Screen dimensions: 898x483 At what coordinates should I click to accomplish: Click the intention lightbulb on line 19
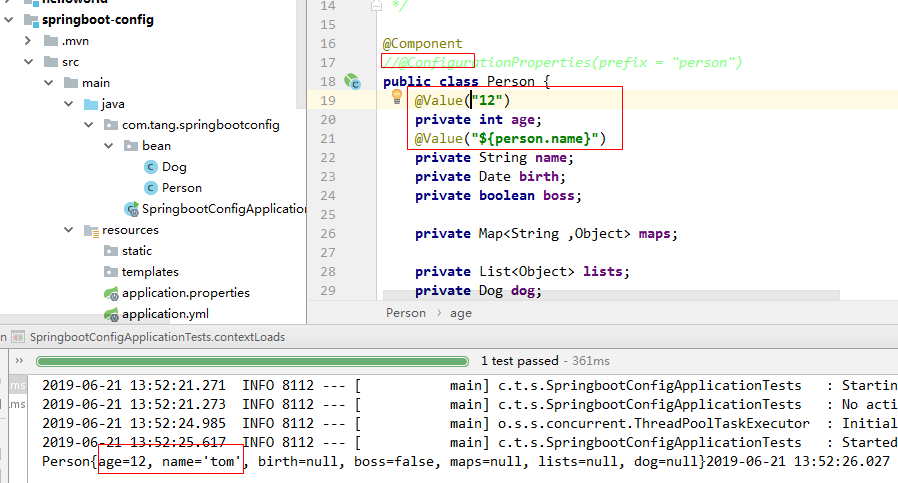pyautogui.click(x=396, y=97)
